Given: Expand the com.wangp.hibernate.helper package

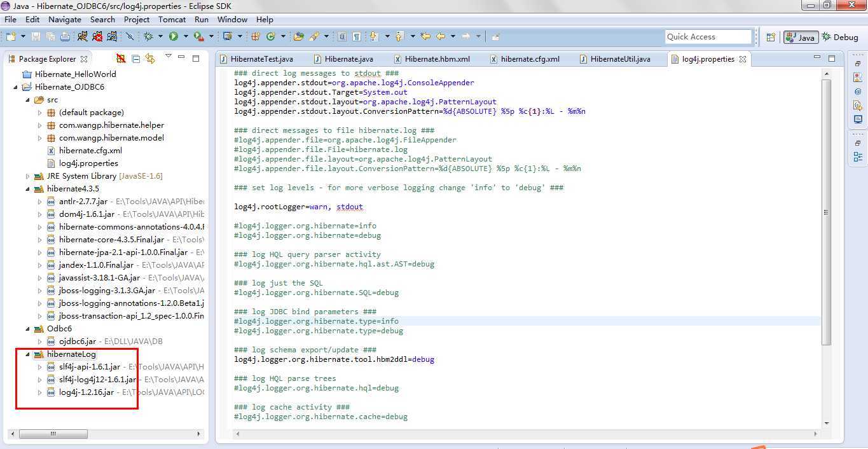Looking at the screenshot, I should tap(39, 125).
